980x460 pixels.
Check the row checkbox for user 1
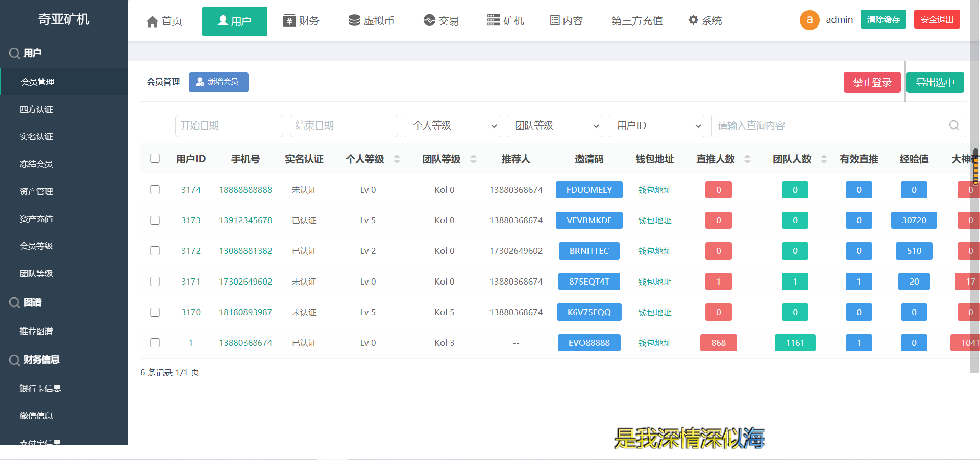point(155,343)
